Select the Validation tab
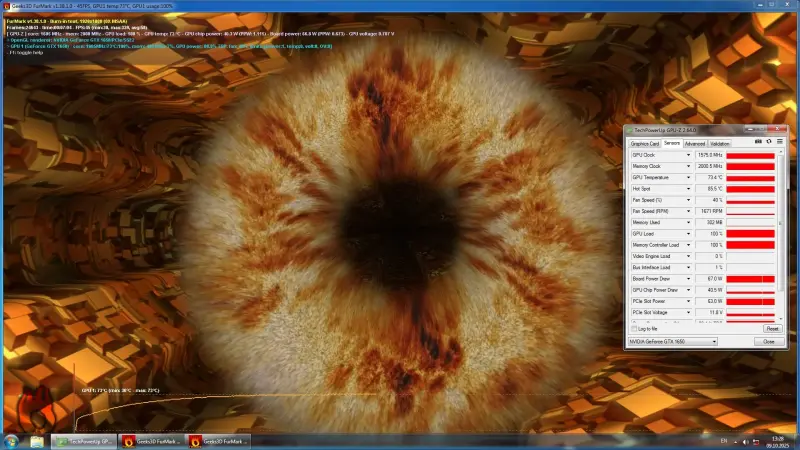The image size is (800, 450). click(x=720, y=144)
